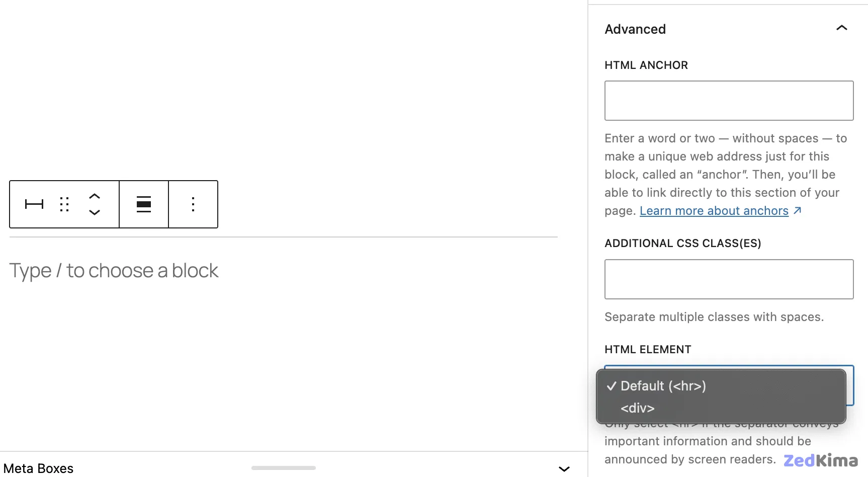Click inside the HTML ANCHOR input field

pos(728,100)
